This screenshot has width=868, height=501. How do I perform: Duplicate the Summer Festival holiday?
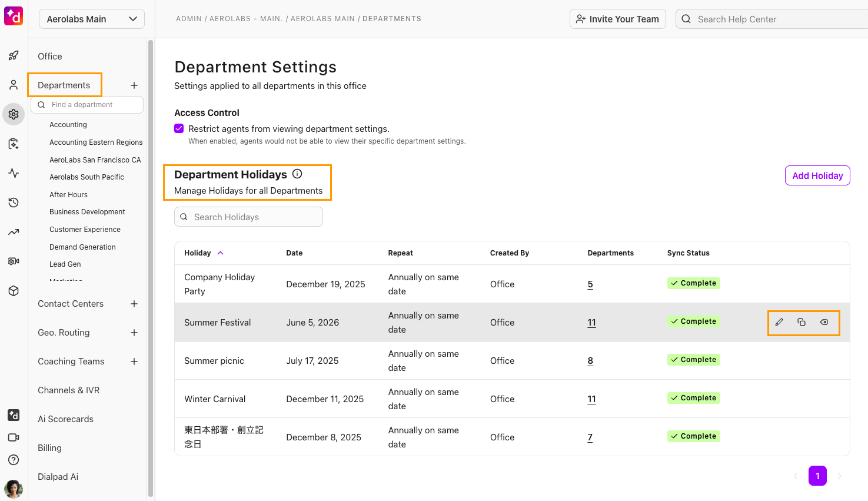click(802, 322)
